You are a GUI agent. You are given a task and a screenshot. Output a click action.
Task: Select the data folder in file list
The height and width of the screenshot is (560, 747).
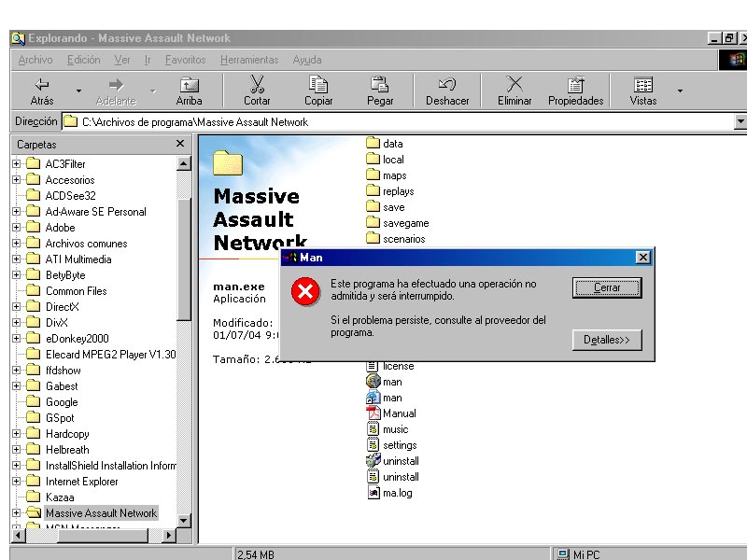click(x=385, y=144)
